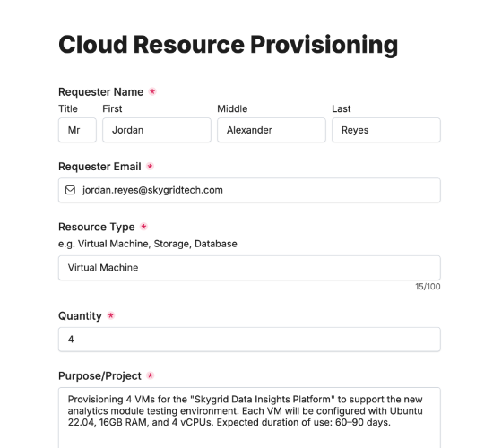Viewport: 493px width, 448px height.
Task: Click inside the Purpose/Project text area
Action: [249, 418]
